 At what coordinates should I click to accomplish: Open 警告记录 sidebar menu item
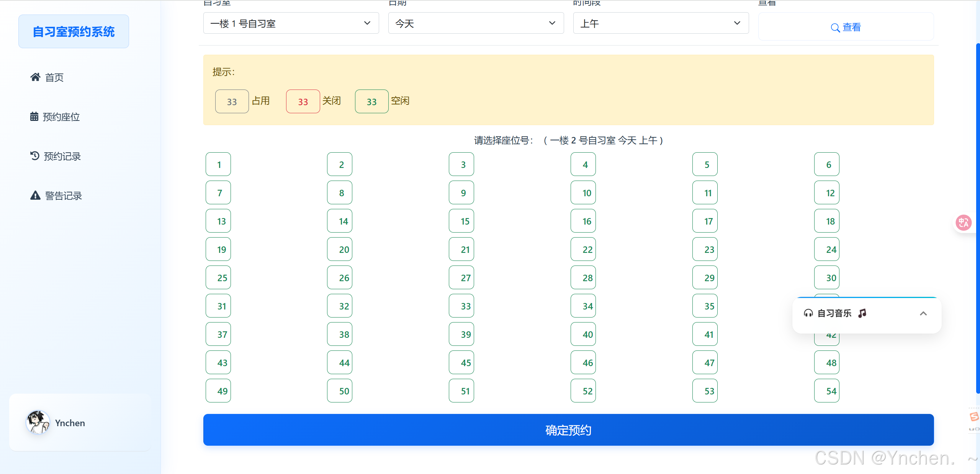(63, 195)
